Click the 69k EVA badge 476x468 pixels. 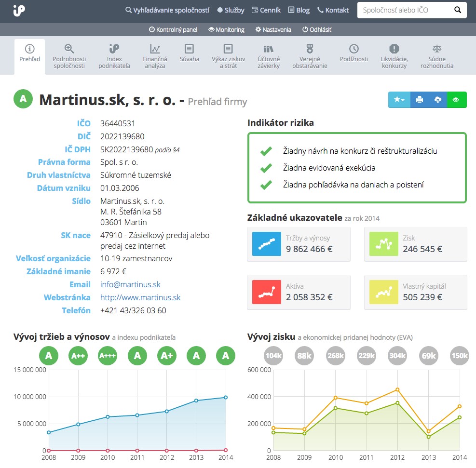[429, 356]
